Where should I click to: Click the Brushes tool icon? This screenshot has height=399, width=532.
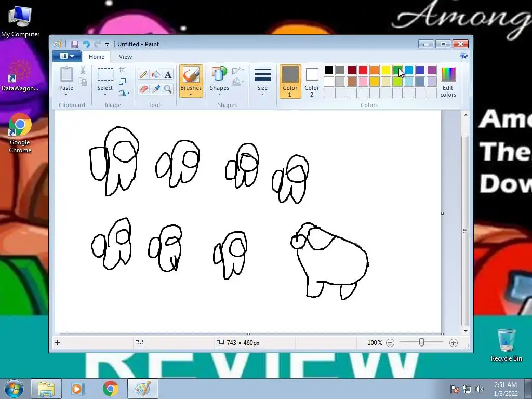(x=191, y=75)
